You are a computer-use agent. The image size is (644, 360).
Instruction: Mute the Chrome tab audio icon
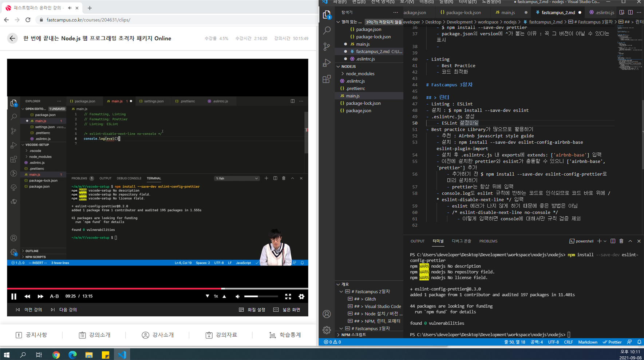point(70,8)
